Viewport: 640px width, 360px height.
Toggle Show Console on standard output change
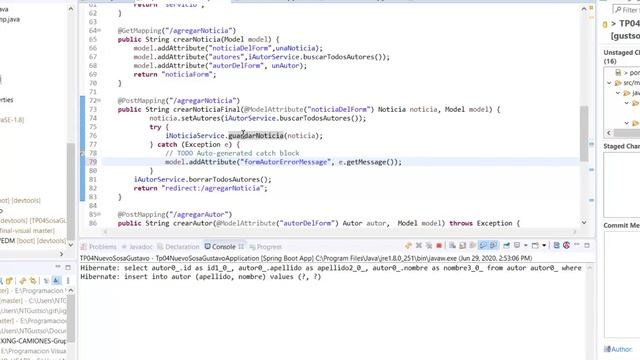[483, 245]
